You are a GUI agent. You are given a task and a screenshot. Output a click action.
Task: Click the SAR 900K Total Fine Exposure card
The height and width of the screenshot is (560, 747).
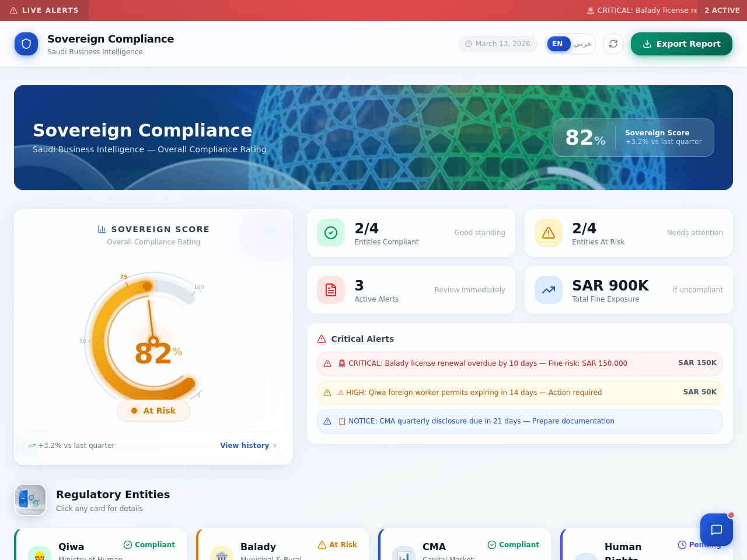[x=629, y=290]
